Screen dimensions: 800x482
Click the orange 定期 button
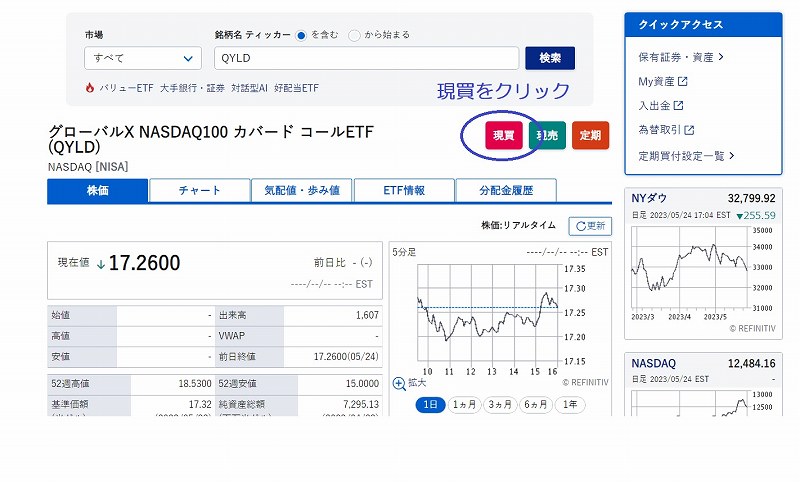coord(590,135)
